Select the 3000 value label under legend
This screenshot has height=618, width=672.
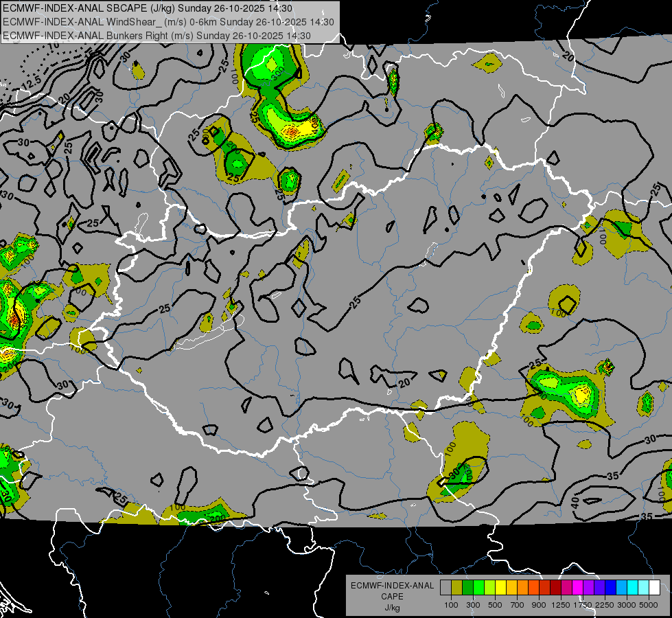[x=627, y=605]
